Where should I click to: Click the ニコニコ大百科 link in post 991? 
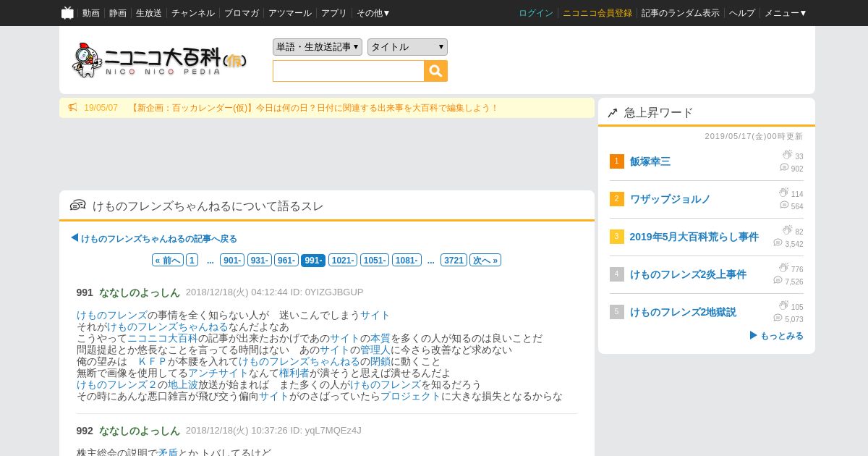(163, 339)
